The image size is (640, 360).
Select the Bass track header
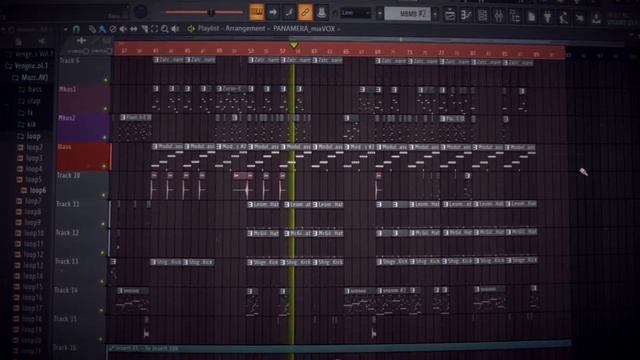84,157
